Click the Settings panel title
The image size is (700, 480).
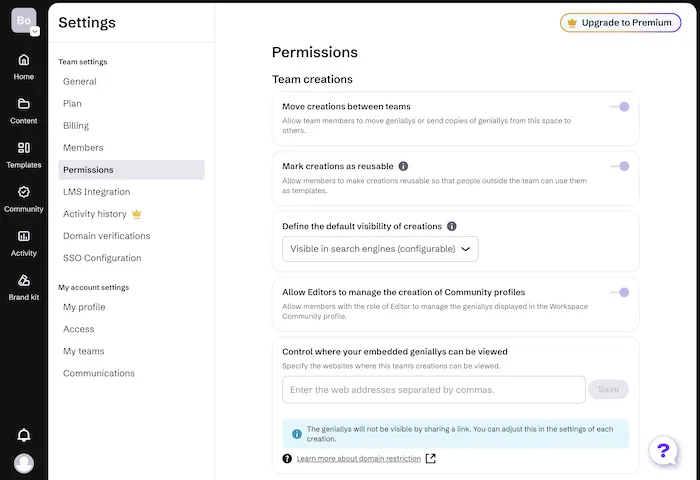point(87,23)
